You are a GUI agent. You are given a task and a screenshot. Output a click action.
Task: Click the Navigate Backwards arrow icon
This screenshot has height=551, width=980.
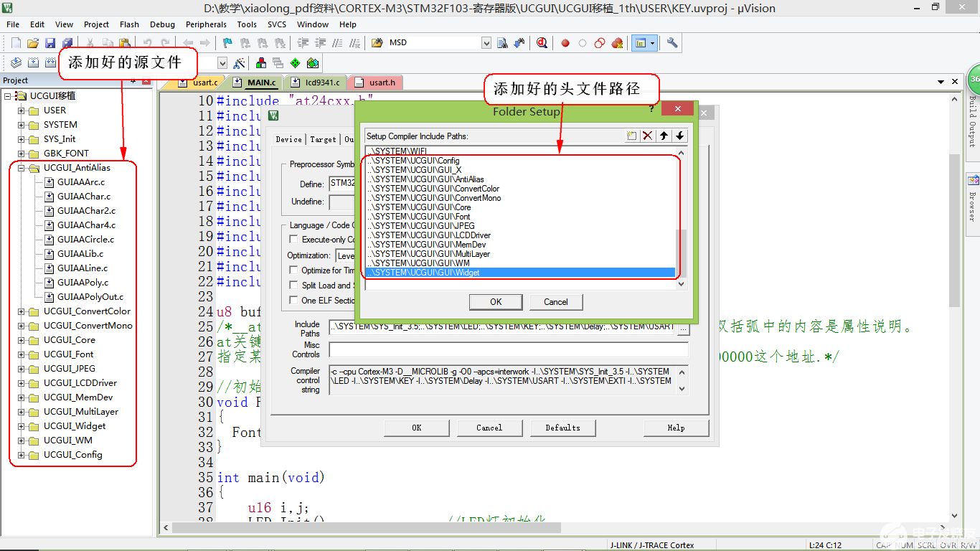point(188,43)
